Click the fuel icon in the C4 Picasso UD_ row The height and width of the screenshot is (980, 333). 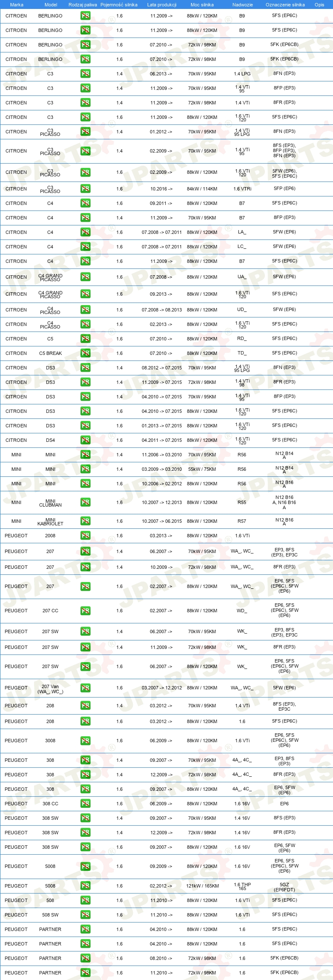pos(85,310)
